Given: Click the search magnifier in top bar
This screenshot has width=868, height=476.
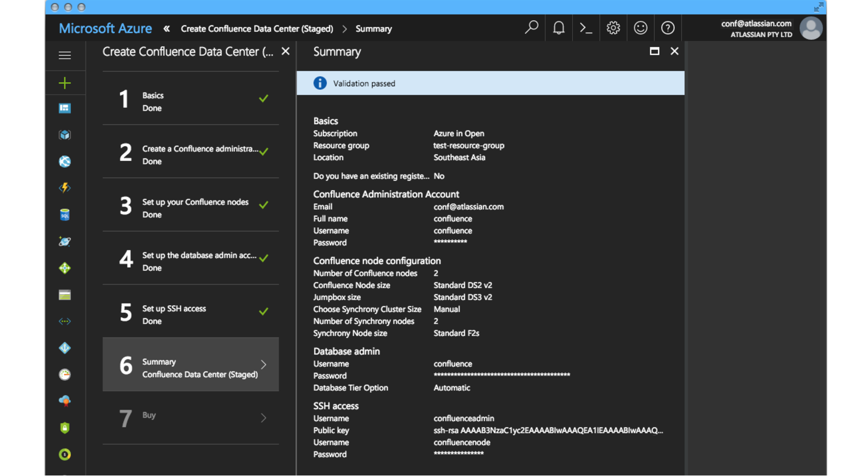Looking at the screenshot, I should click(x=531, y=27).
